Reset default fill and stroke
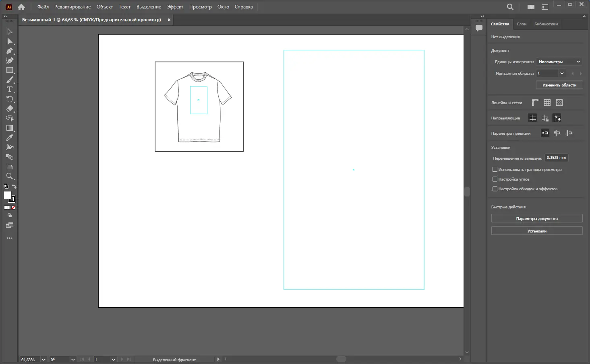This screenshot has width=590, height=364. click(x=6, y=186)
